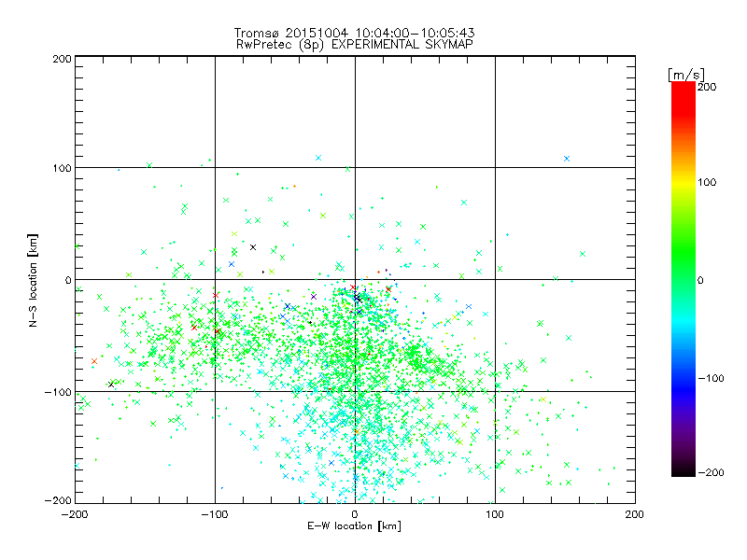
Task: Select the subtitle "RwPretec (8p) EXPERIMENTAL SKYMAP"
Action: [x=355, y=44]
